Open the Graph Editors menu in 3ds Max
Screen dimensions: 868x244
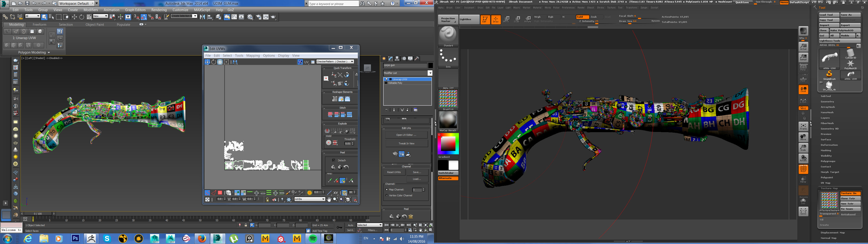tap(135, 10)
